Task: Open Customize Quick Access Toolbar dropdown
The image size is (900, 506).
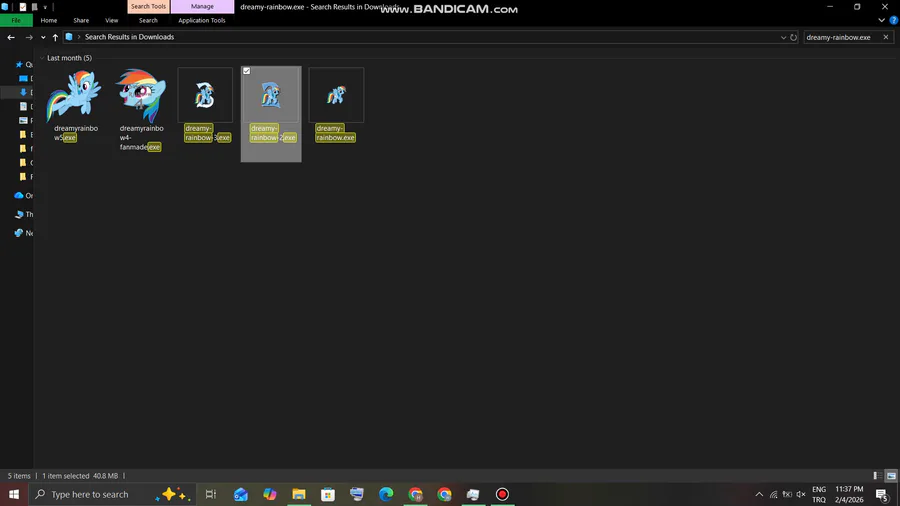Action: pos(45,7)
